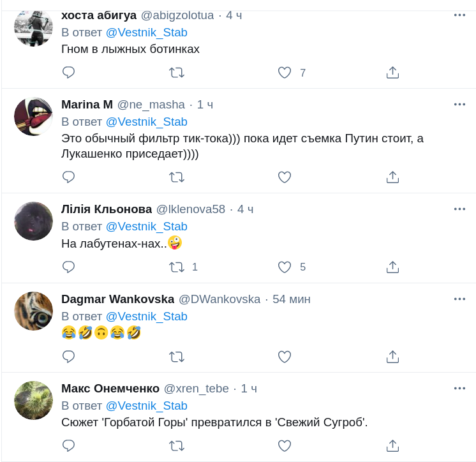Reply to хоста абигуа's tweet
This screenshot has height=462, width=476.
68,73
